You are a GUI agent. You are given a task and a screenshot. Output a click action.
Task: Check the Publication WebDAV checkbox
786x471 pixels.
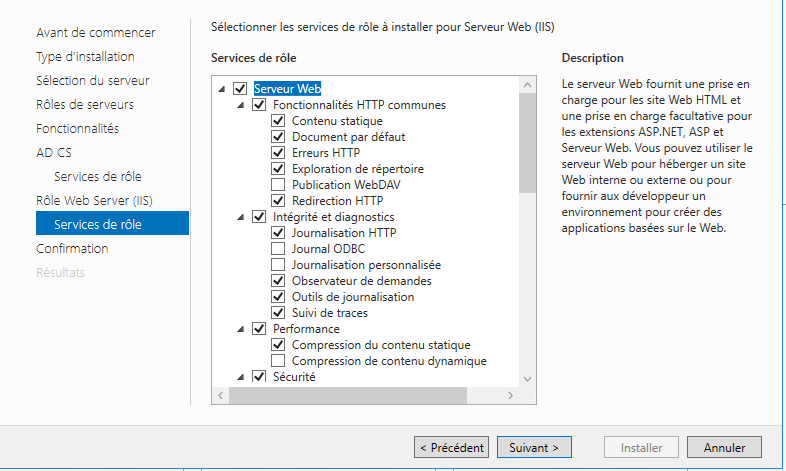(278, 185)
